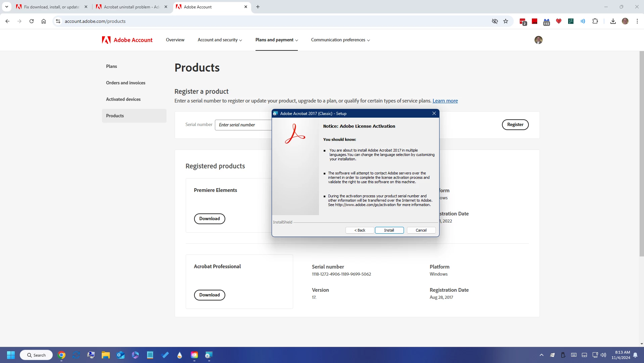Bookmark this page with the star icon
The height and width of the screenshot is (363, 644).
(x=506, y=21)
